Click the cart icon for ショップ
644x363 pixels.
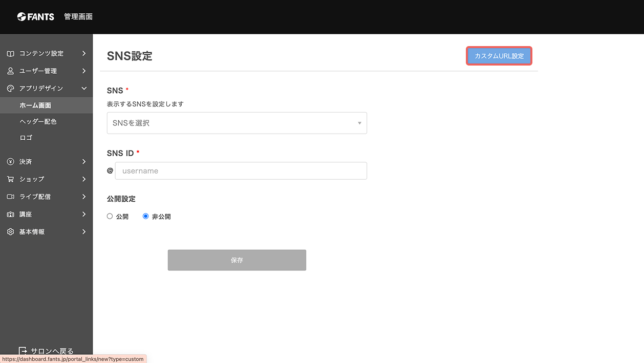point(10,179)
